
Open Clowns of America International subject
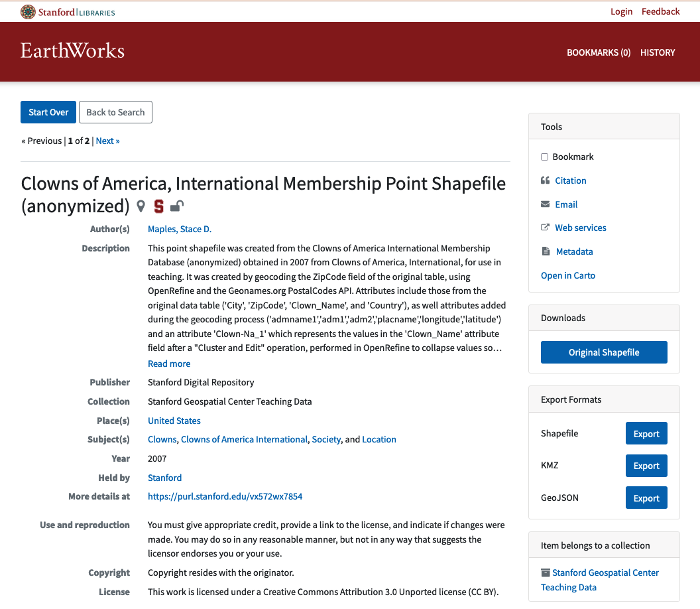(244, 439)
